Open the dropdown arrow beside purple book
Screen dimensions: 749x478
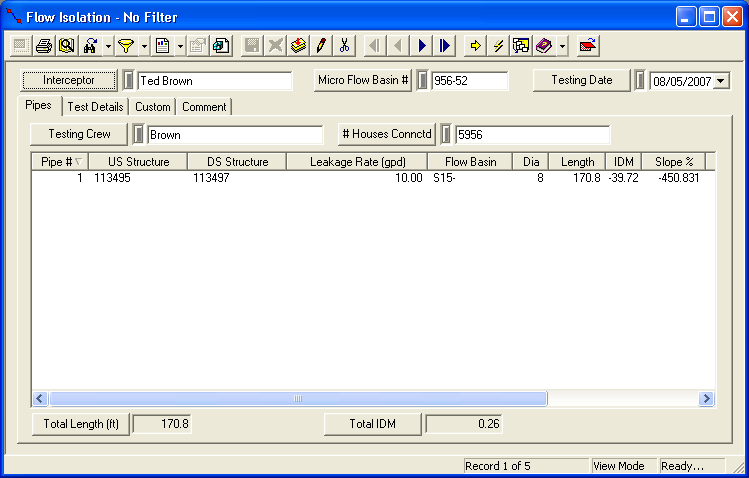[x=562, y=46]
